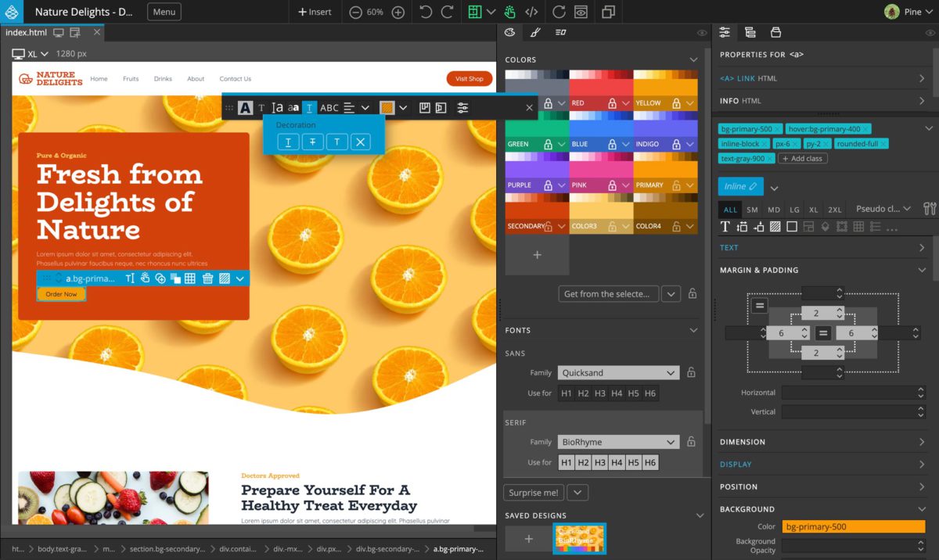Toggle H1 under Sans Use for

click(567, 393)
